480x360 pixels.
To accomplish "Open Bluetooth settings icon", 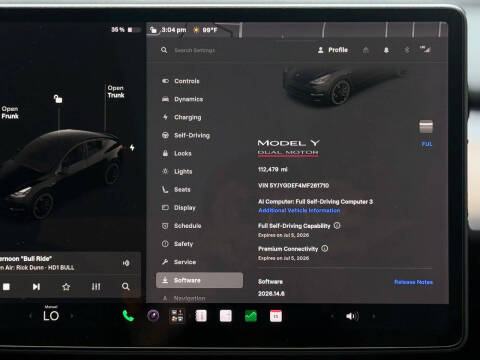I will pos(407,50).
